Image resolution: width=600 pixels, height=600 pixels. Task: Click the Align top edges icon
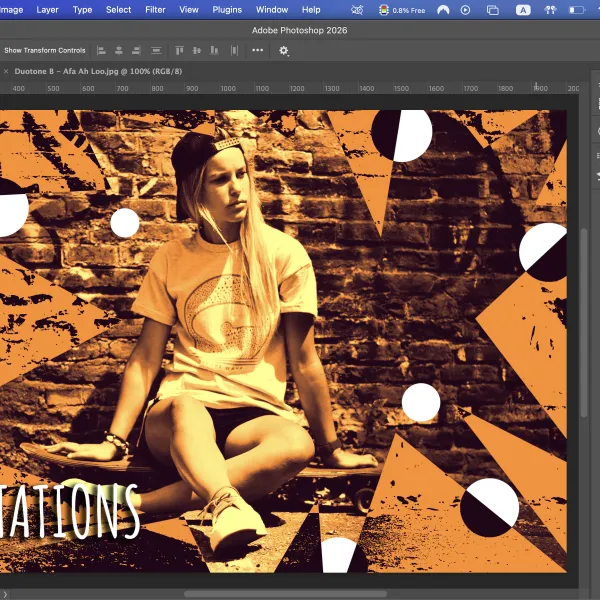click(x=179, y=51)
